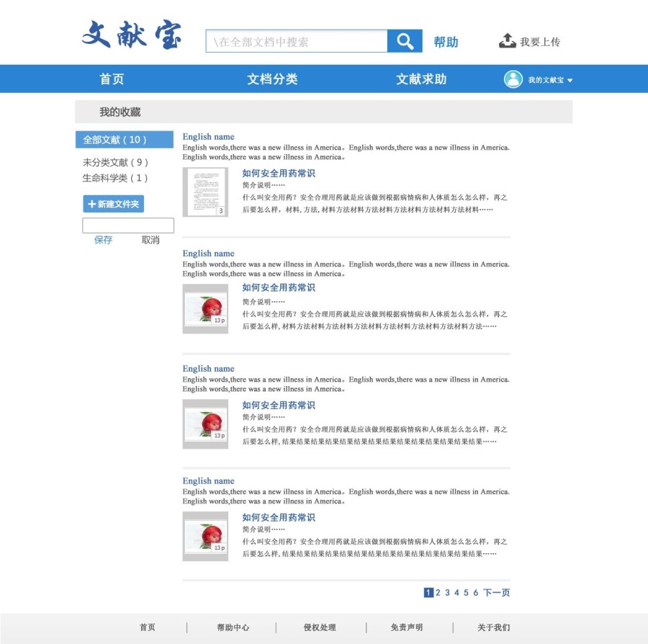Image resolution: width=648 pixels, height=644 pixels.
Task: Open page 2 from pagination
Action: point(437,592)
